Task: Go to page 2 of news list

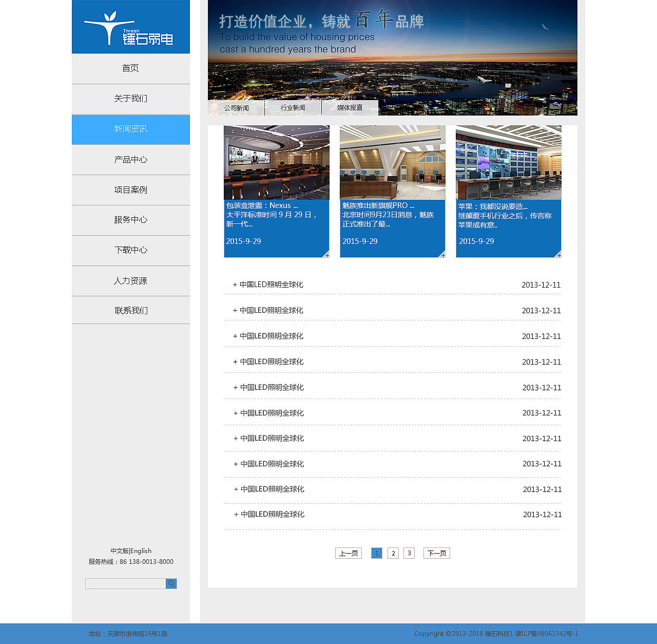Action: [x=393, y=553]
